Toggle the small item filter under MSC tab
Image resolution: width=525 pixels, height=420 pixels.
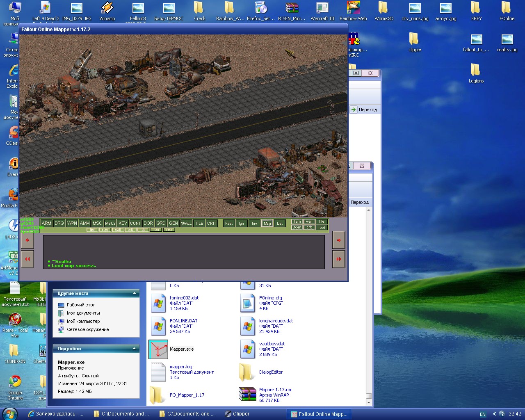(x=93, y=230)
